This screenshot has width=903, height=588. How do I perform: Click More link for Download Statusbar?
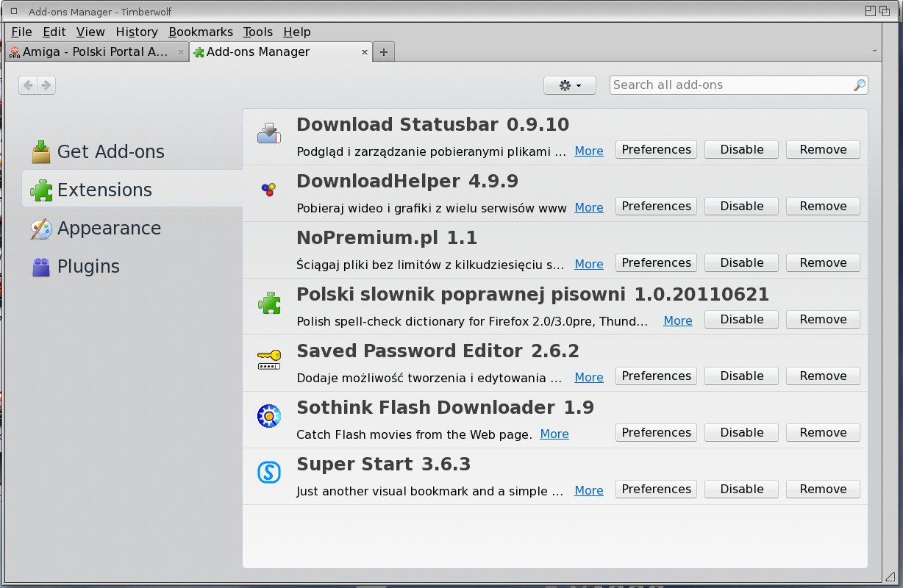pos(589,151)
